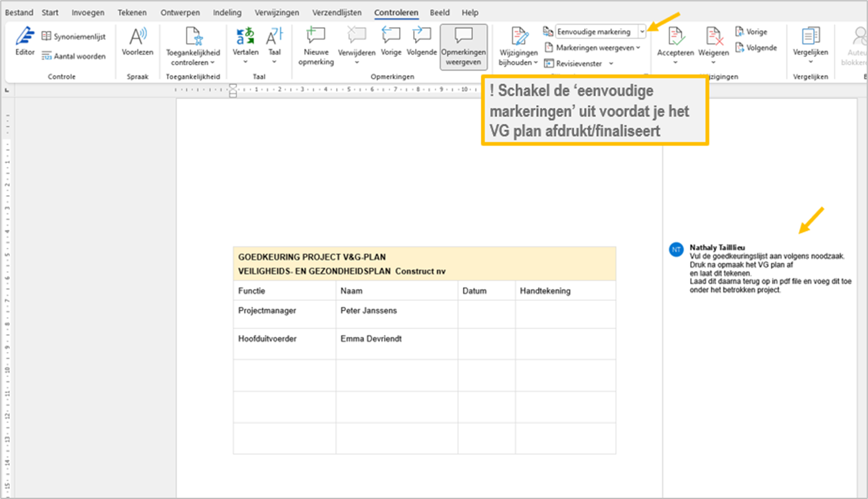Click the Peter Janssens cell

(397, 314)
